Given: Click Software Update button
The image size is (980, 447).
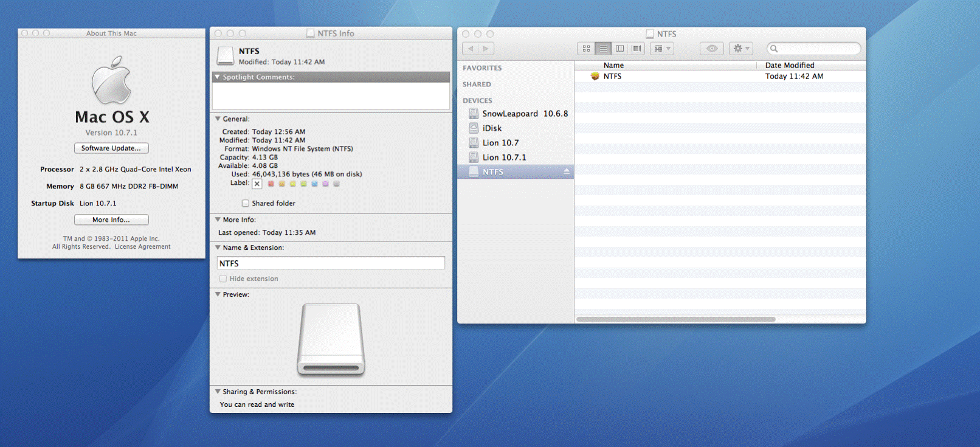Looking at the screenshot, I should (111, 148).
